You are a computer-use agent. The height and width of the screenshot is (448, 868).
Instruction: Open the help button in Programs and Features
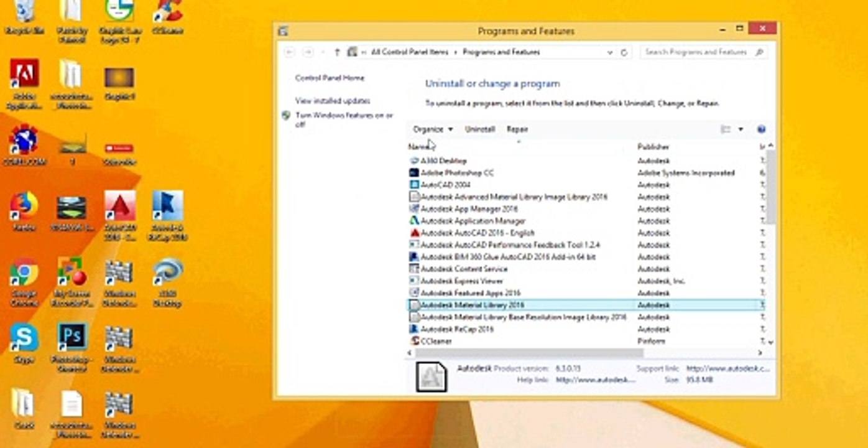(x=761, y=129)
